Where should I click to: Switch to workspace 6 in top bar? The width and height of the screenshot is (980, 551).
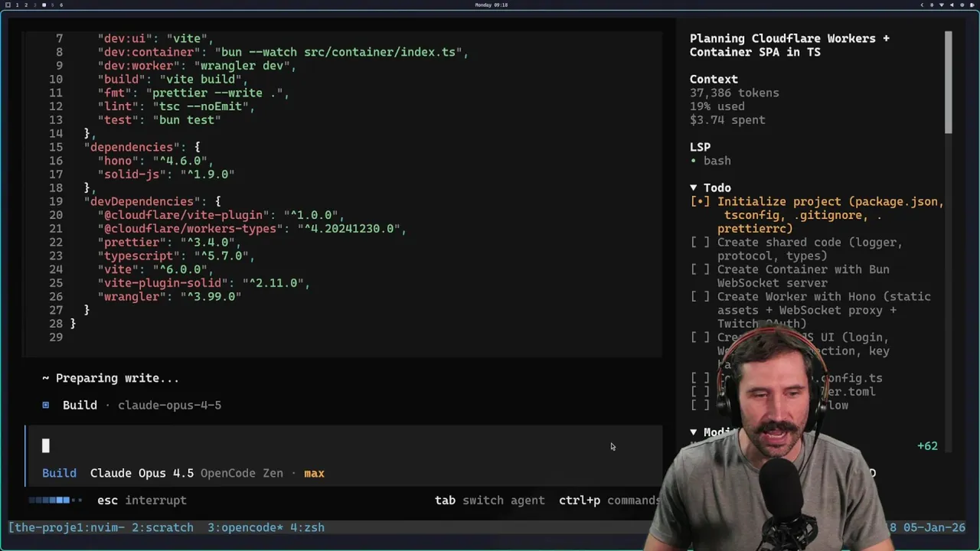click(61, 5)
